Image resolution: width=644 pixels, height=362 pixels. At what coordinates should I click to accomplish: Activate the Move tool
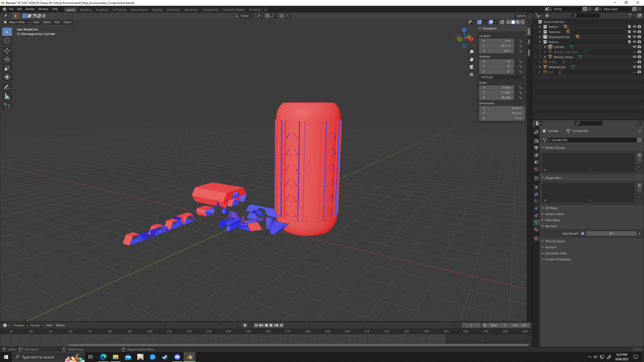(7, 51)
